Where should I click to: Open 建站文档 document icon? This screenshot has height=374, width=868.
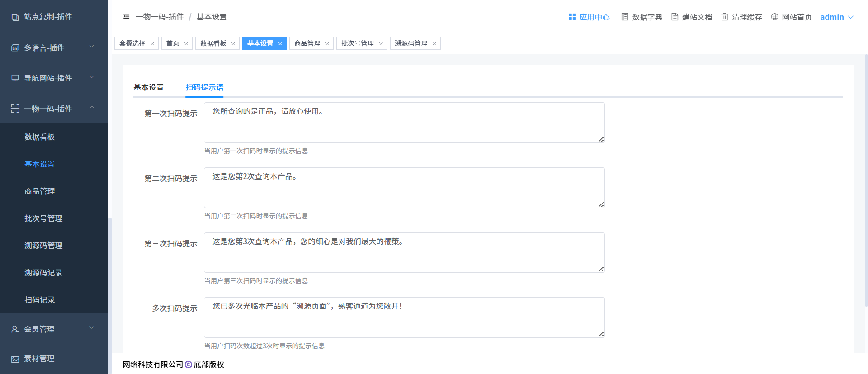675,17
